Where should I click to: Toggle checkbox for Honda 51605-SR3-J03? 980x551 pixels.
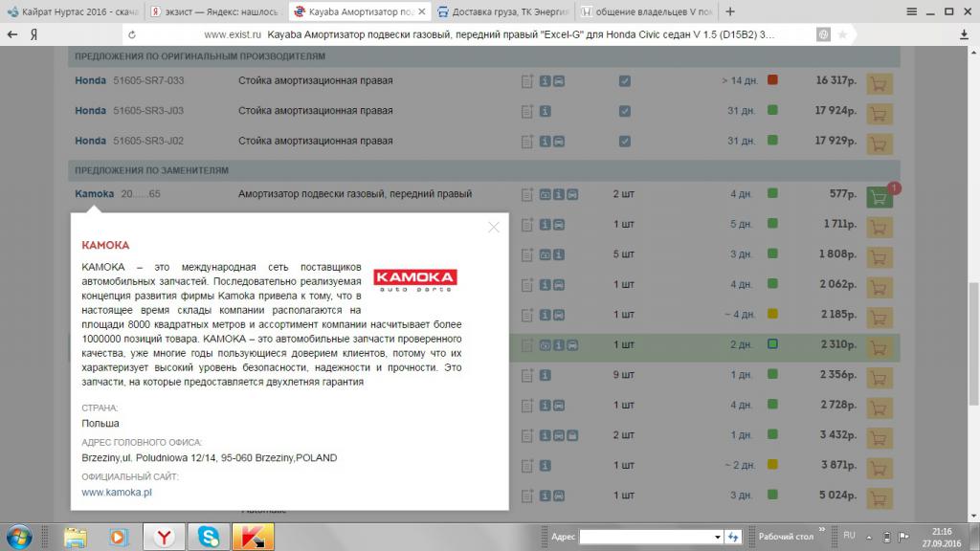[x=624, y=111]
